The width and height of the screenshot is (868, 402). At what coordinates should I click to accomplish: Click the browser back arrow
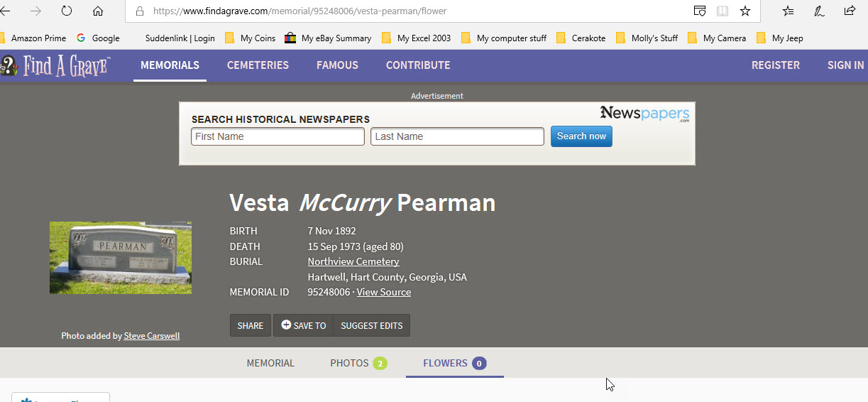click(6, 11)
